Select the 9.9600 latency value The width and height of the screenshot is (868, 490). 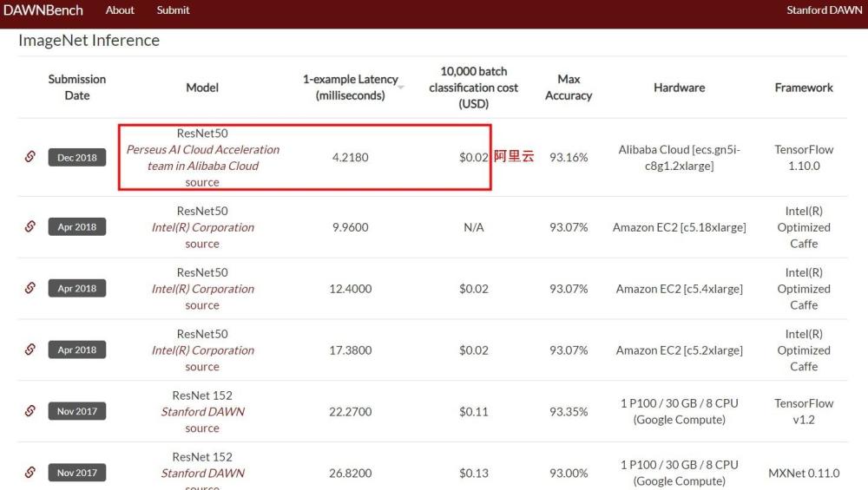click(x=350, y=227)
